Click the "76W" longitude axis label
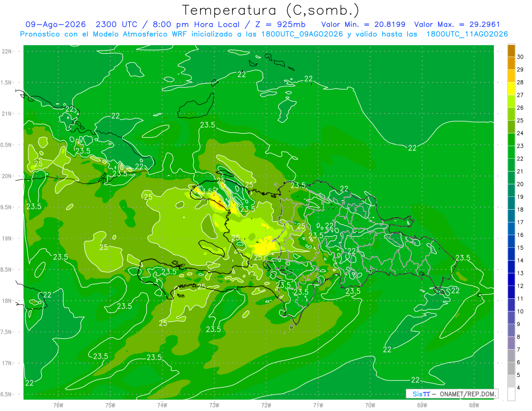The image size is (532, 411). [x=58, y=405]
